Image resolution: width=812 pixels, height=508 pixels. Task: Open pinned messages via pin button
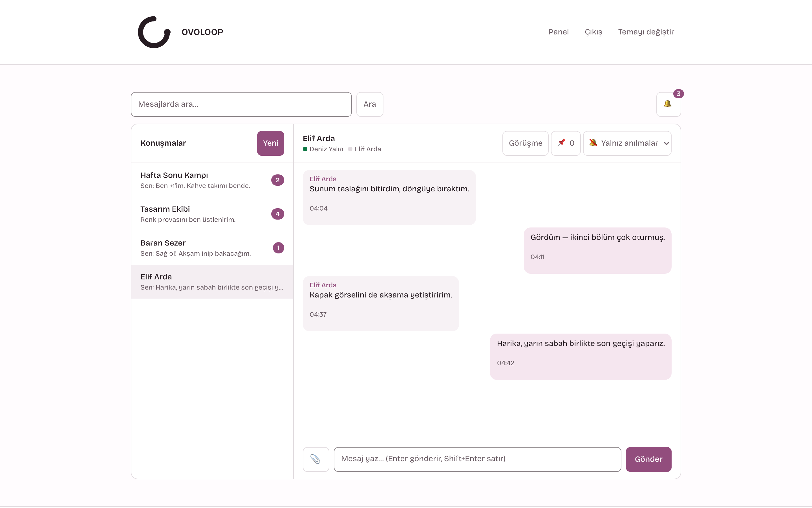coord(565,143)
